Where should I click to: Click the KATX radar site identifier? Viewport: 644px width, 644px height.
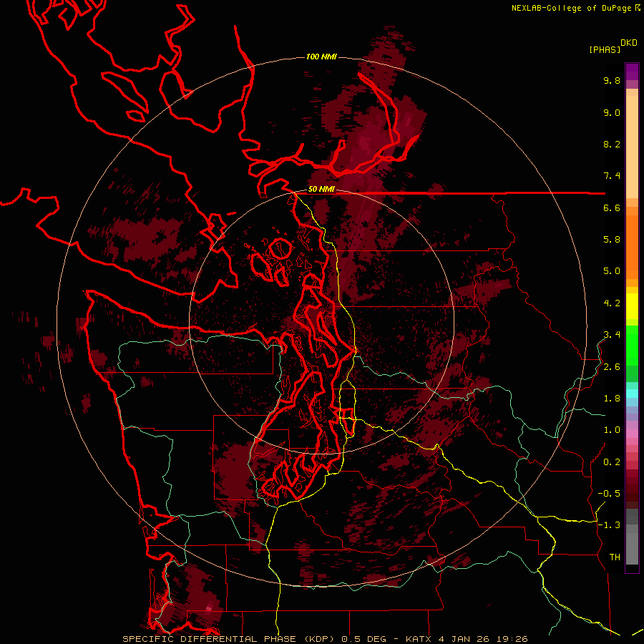pos(419,639)
